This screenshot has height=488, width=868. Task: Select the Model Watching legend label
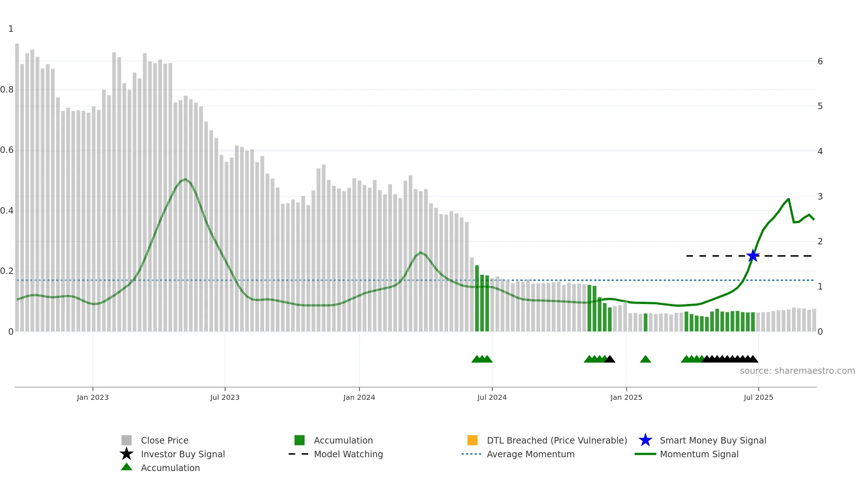click(x=348, y=454)
